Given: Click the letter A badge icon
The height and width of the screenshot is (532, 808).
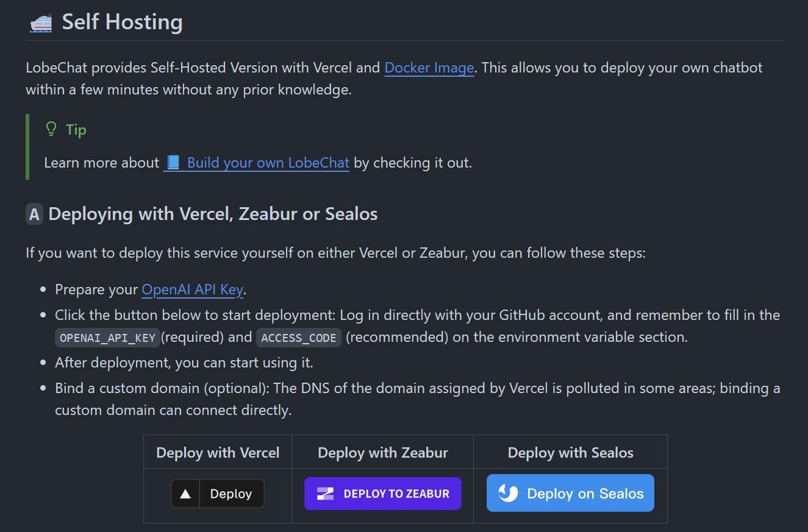Looking at the screenshot, I should click(35, 215).
